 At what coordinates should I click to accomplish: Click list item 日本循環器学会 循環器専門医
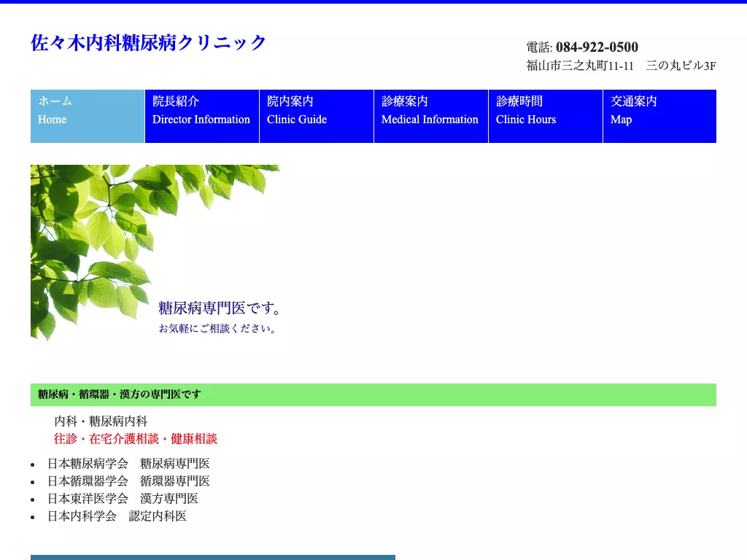point(128,481)
